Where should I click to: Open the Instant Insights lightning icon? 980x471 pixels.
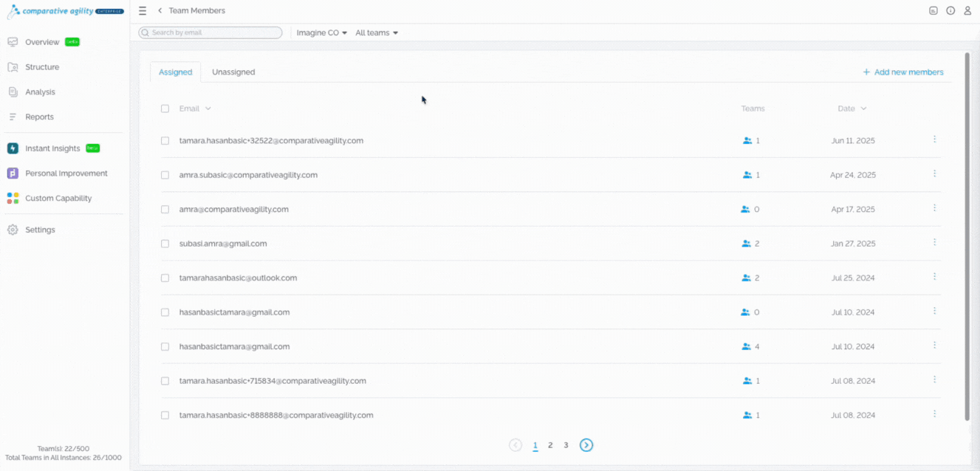click(13, 148)
